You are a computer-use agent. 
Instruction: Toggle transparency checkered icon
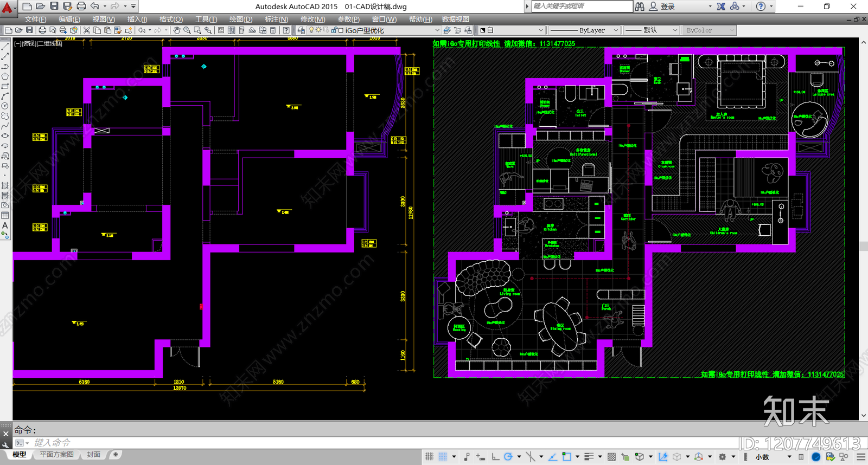(612, 457)
